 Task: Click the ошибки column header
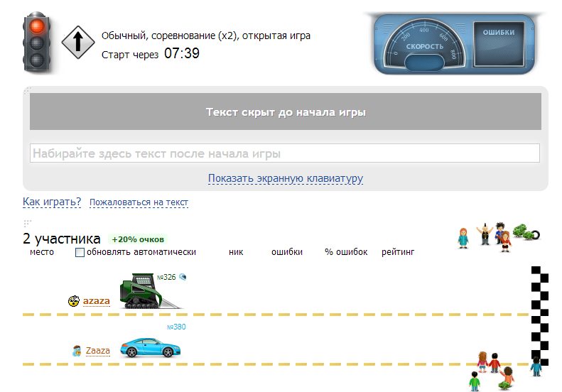coord(287,252)
